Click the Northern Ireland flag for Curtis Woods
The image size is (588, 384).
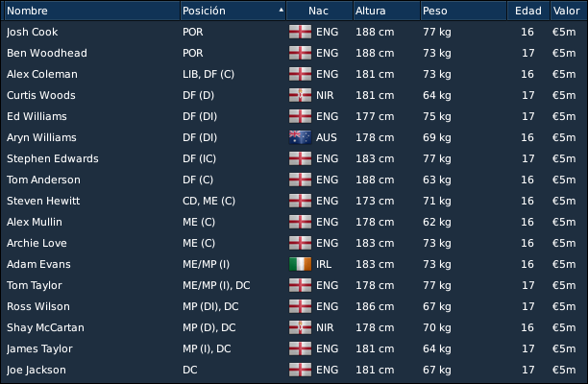[x=300, y=95]
